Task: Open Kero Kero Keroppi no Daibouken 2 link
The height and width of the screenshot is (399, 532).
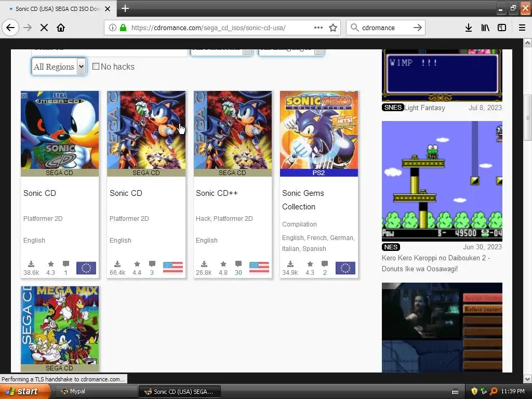Action: [x=436, y=263]
